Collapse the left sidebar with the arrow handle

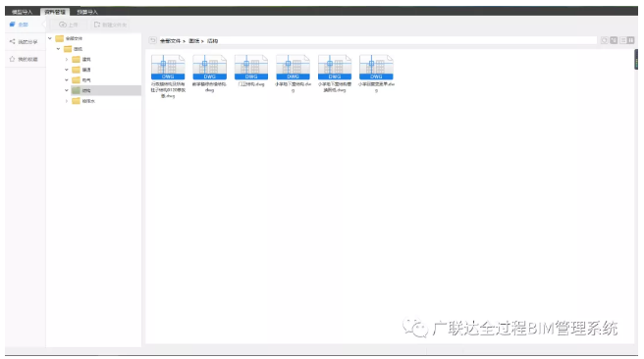click(44, 25)
